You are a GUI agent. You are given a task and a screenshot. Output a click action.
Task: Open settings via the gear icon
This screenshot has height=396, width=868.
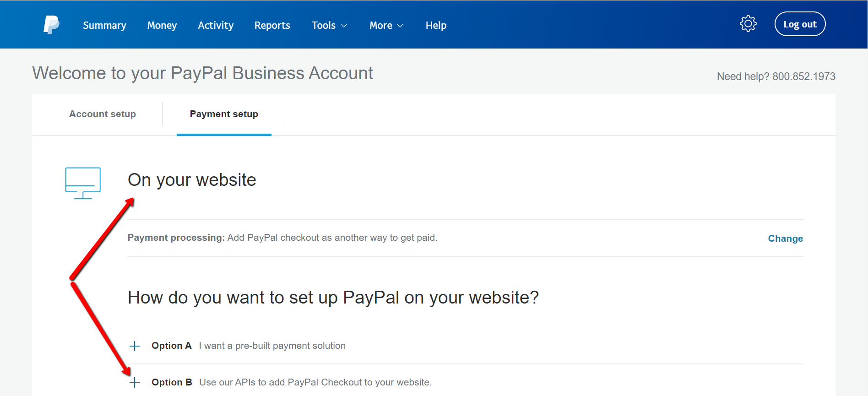(x=748, y=24)
